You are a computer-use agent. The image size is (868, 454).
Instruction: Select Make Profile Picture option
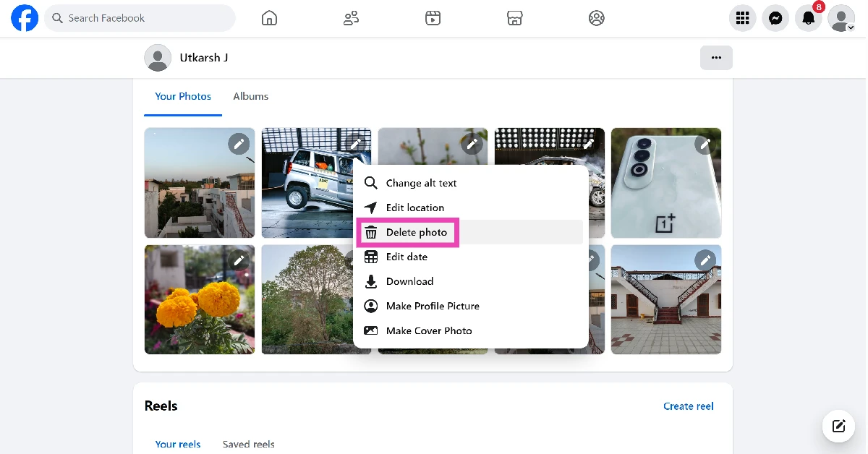(x=432, y=306)
